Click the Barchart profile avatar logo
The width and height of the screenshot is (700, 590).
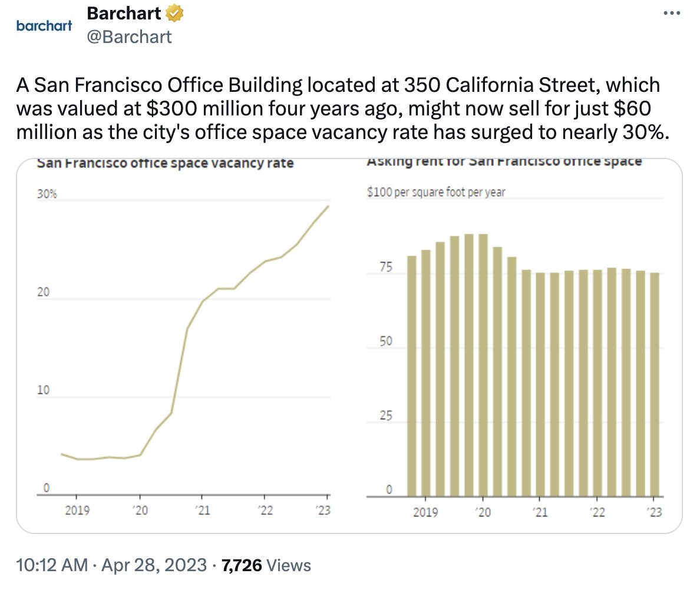[44, 26]
